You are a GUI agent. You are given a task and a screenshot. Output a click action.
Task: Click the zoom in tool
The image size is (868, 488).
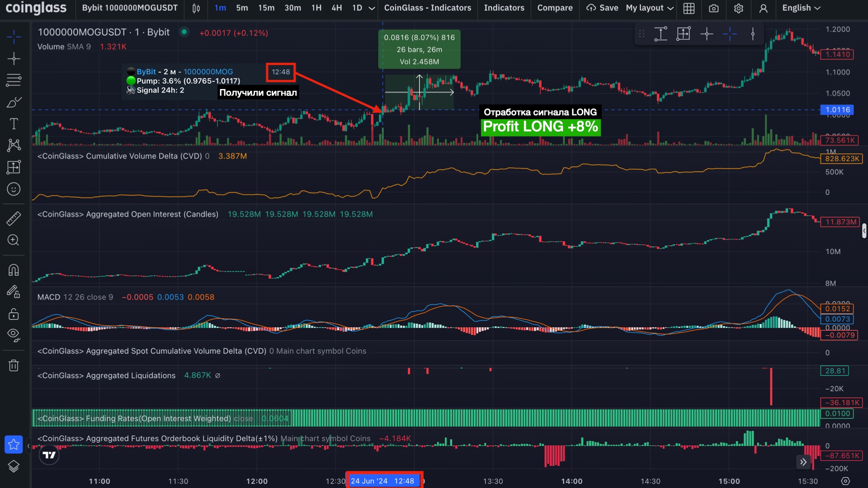coord(14,240)
